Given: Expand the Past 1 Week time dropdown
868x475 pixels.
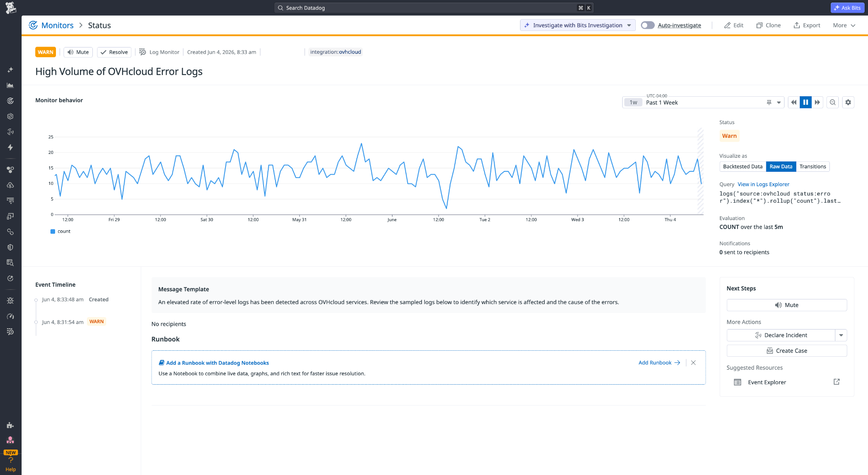Looking at the screenshot, I should tap(779, 103).
